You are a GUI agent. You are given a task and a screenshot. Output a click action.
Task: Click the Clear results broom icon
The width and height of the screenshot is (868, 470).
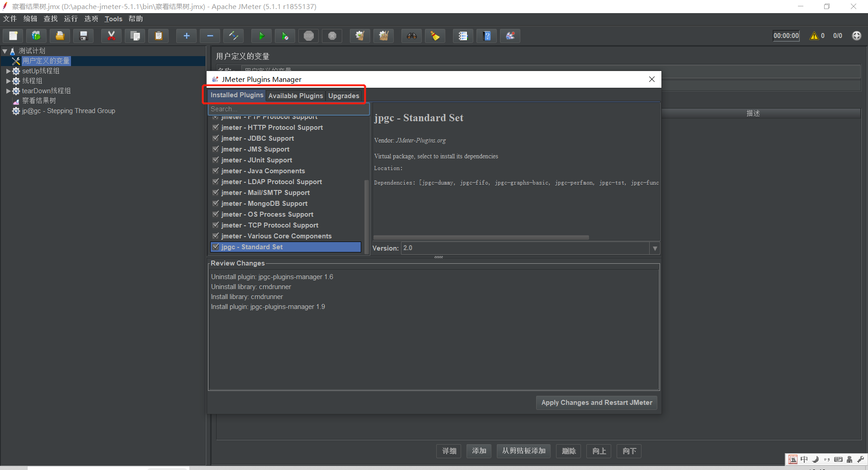tap(360, 36)
